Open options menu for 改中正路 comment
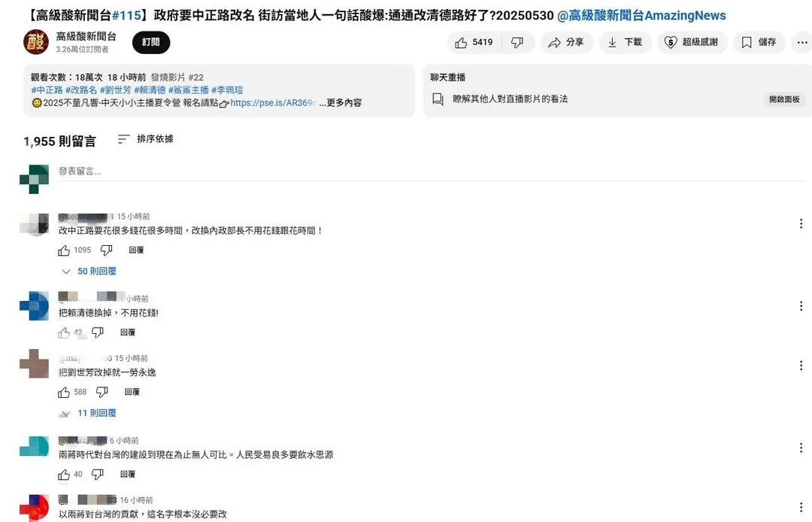Image resolution: width=812 pixels, height=522 pixels. [801, 223]
